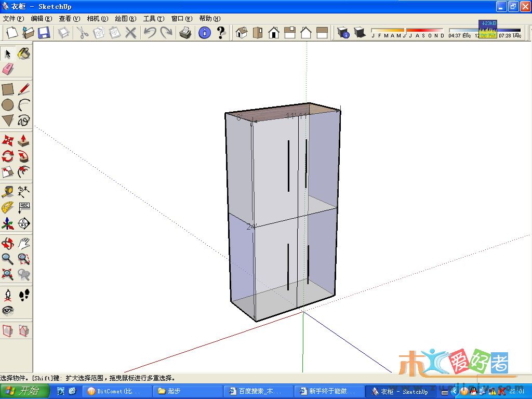Open the 相机(C) menu
This screenshot has height=399, width=532.
tap(98, 19)
